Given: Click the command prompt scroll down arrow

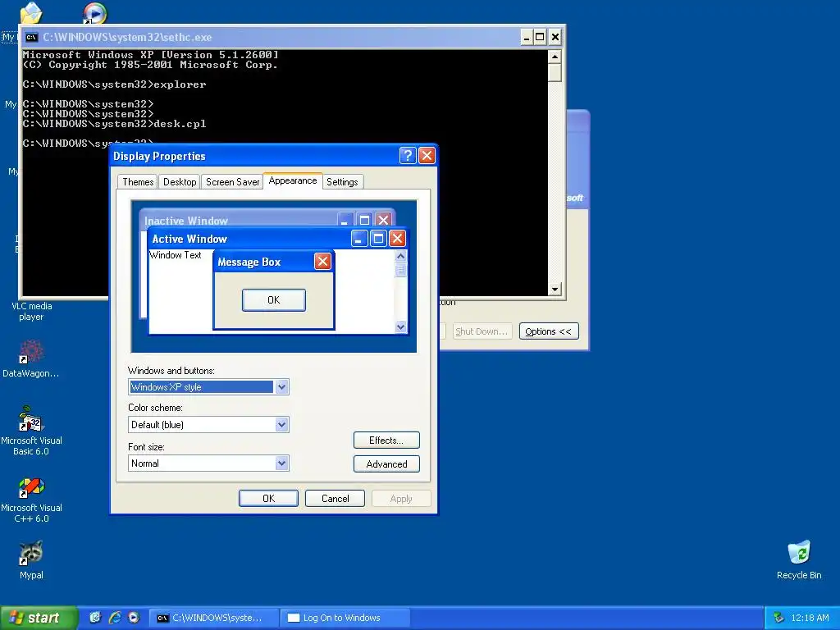Looking at the screenshot, I should 555,290.
